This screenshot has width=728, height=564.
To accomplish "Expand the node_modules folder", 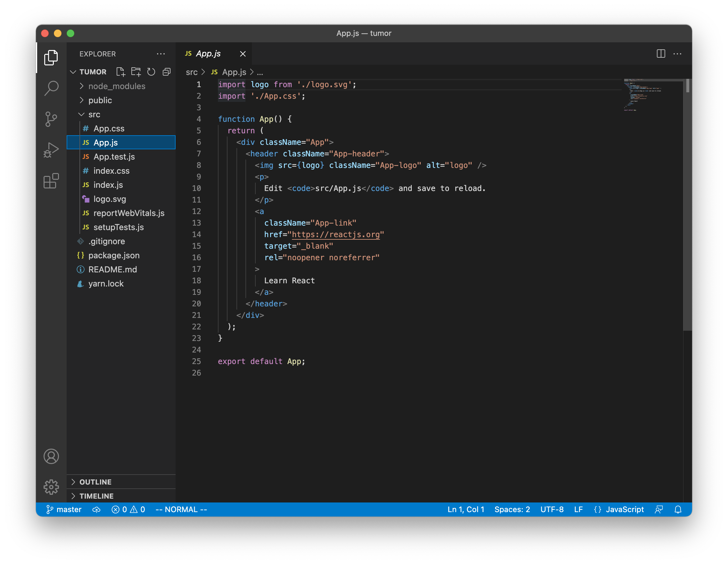I will [x=117, y=86].
